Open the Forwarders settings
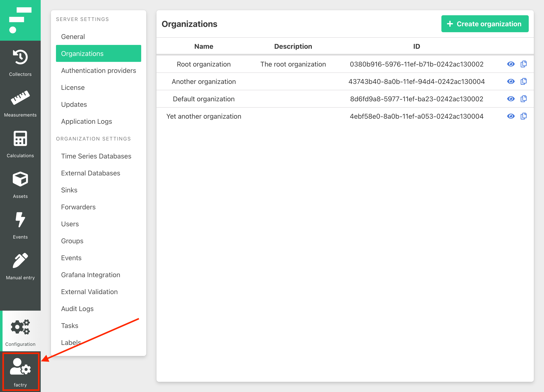The width and height of the screenshot is (544, 392). click(x=98, y=207)
